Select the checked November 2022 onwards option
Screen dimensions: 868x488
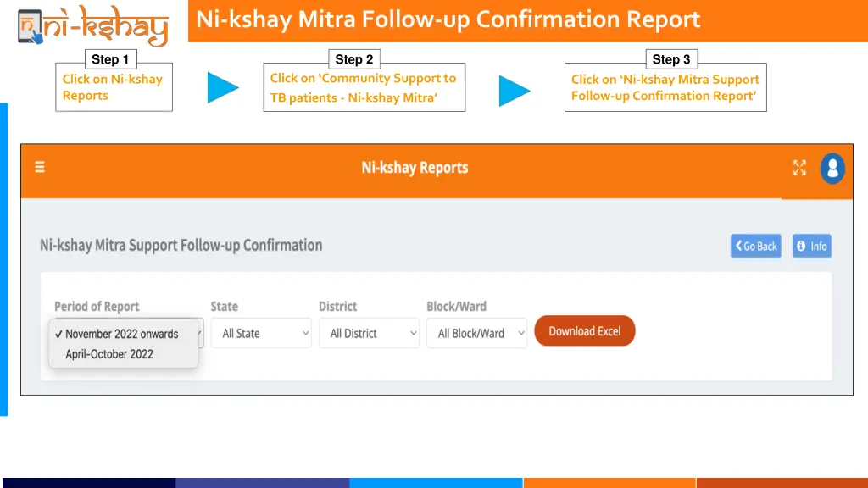point(119,334)
